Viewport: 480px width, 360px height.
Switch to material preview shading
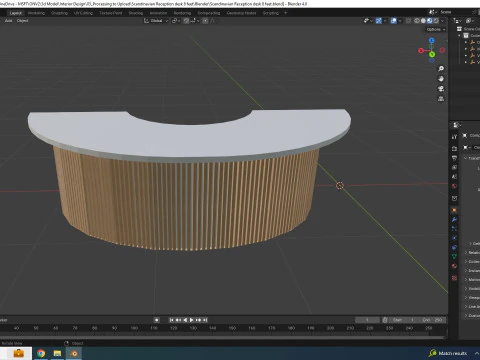(x=430, y=21)
